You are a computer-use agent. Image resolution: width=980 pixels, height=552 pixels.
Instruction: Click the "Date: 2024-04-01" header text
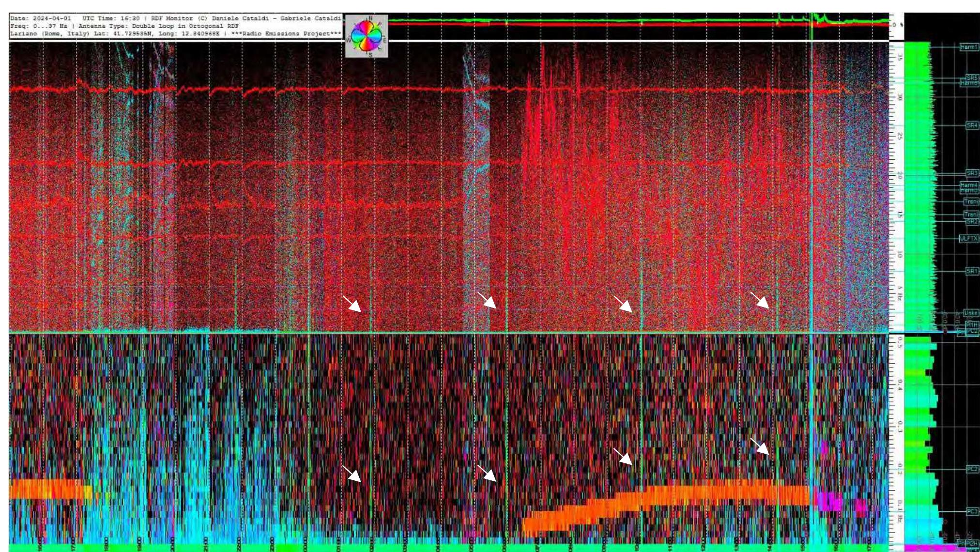[x=41, y=18]
